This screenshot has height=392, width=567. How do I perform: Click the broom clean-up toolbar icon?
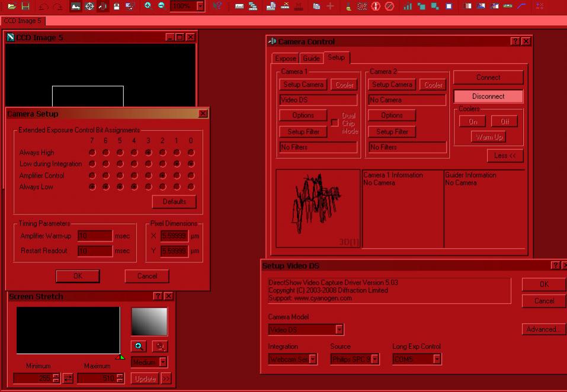click(348, 6)
